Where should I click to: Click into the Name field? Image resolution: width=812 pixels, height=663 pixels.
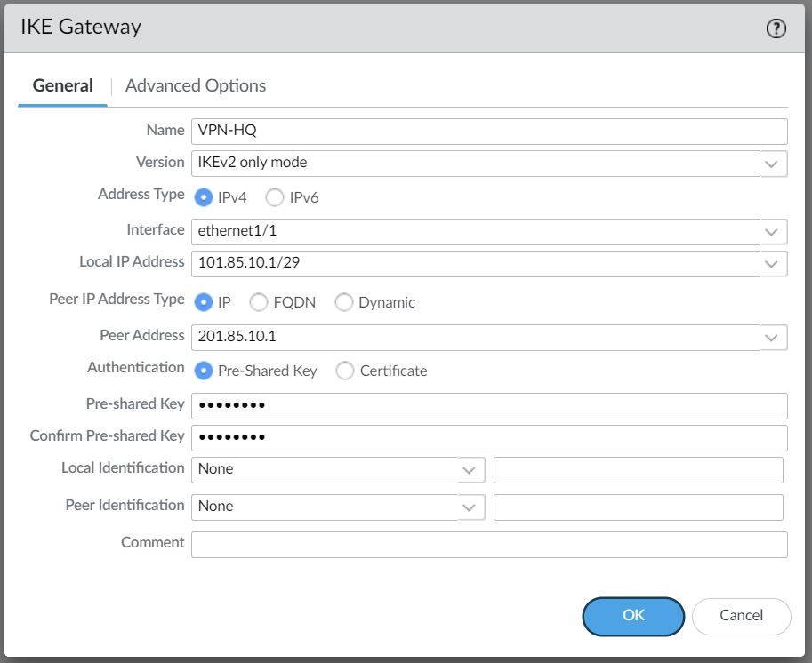[x=489, y=131]
